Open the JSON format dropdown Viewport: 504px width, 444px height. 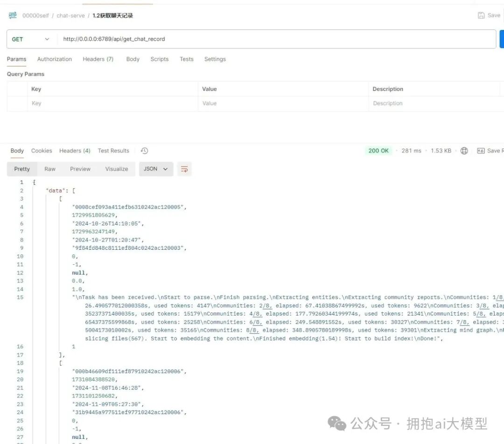click(x=156, y=169)
